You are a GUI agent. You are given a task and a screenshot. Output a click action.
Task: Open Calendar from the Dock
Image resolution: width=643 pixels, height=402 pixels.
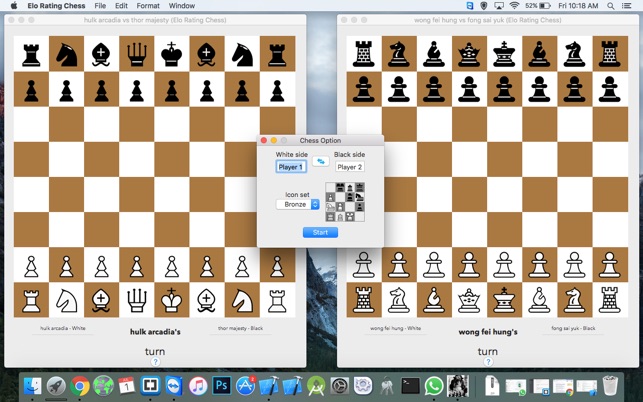pos(127,386)
